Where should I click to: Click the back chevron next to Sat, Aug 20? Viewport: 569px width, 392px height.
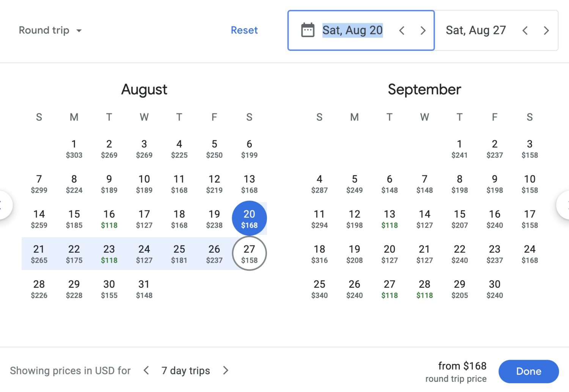coord(402,30)
